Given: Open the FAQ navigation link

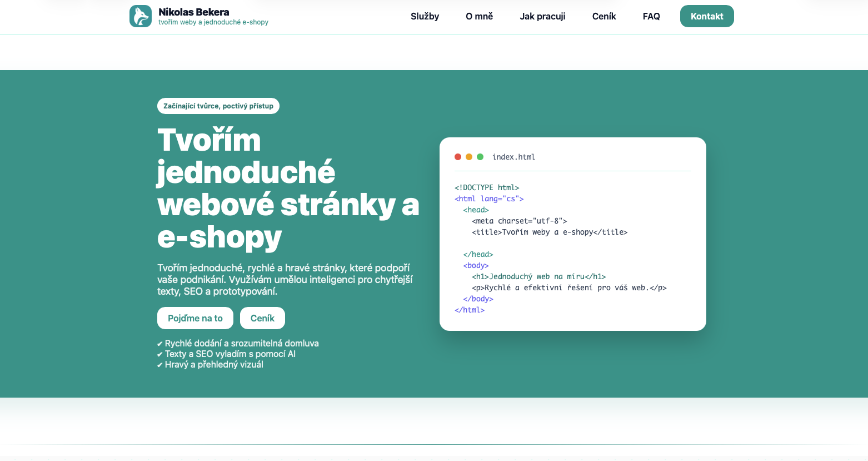Looking at the screenshot, I should (651, 16).
